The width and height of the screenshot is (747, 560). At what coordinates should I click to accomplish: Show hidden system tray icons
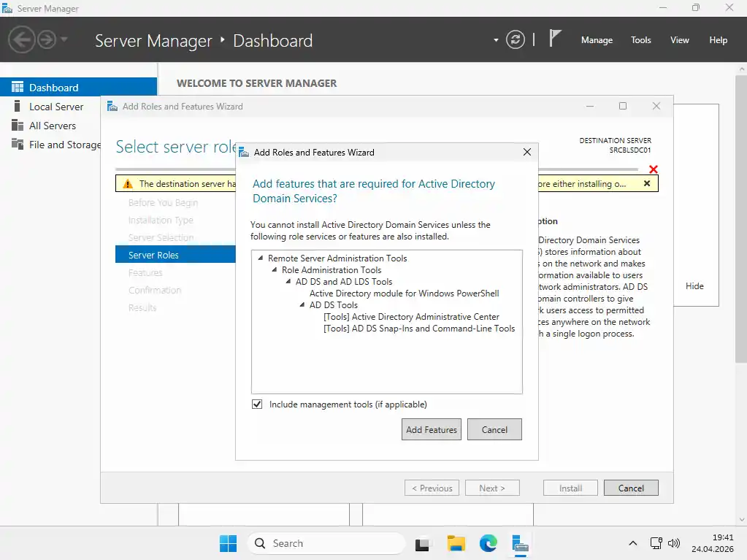click(632, 543)
